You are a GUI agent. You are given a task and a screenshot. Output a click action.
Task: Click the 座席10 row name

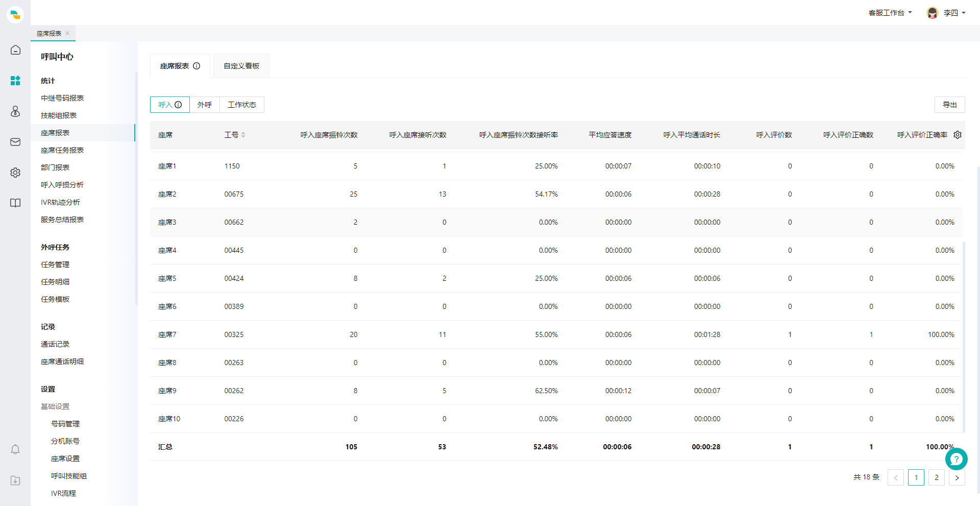tap(169, 419)
